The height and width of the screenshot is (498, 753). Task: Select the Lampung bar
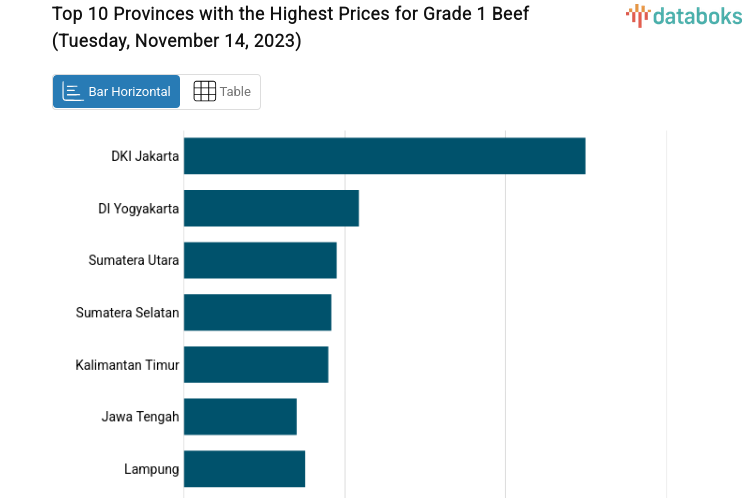point(244,468)
